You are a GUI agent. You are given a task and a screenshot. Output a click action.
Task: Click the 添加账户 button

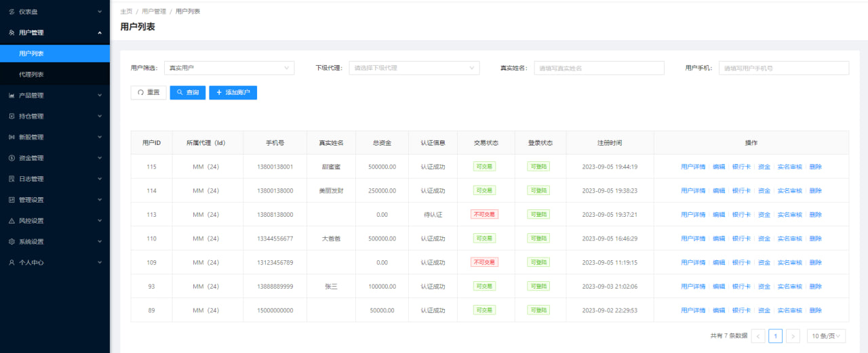[233, 92]
